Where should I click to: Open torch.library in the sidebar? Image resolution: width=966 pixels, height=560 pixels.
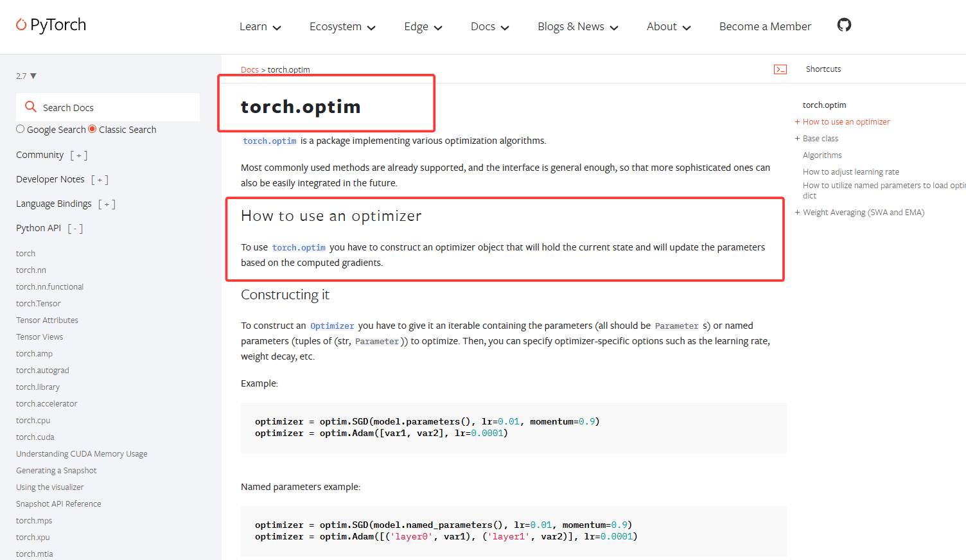point(38,387)
